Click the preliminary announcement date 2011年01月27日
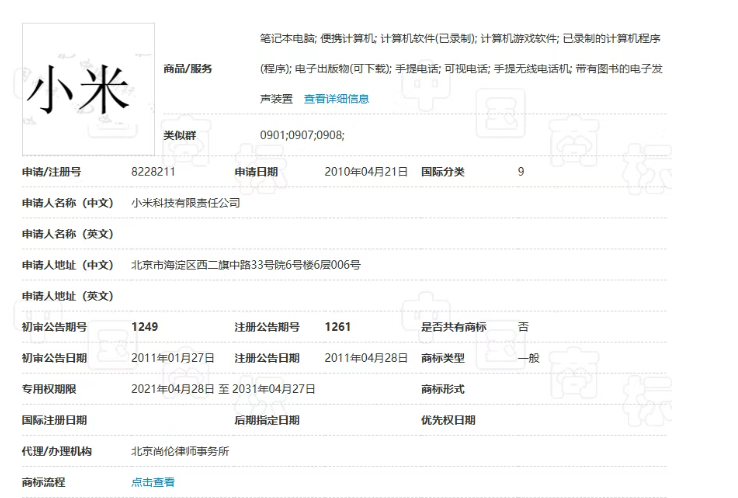Screen dimensions: 738x498 (x=173, y=358)
